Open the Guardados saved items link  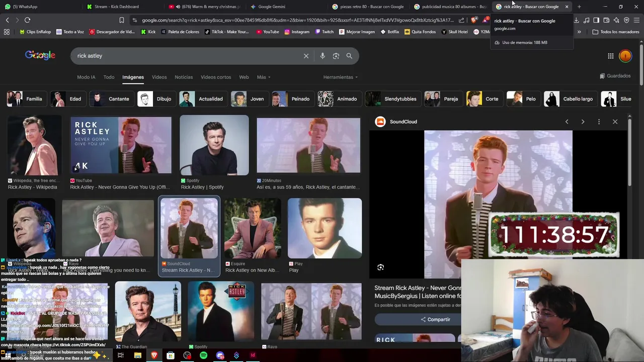[615, 76]
